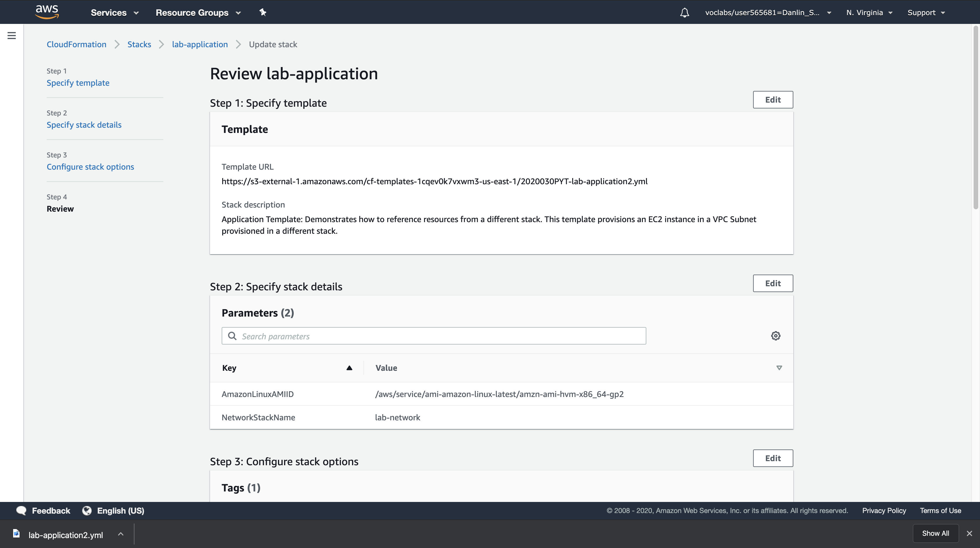Expand lab-application2.yml download options chevron
980x548 pixels.
pyautogui.click(x=120, y=534)
